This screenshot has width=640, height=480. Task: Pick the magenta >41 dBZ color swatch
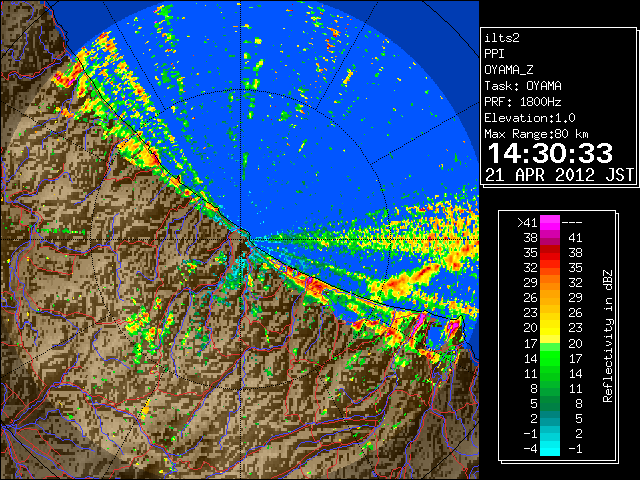coord(550,223)
